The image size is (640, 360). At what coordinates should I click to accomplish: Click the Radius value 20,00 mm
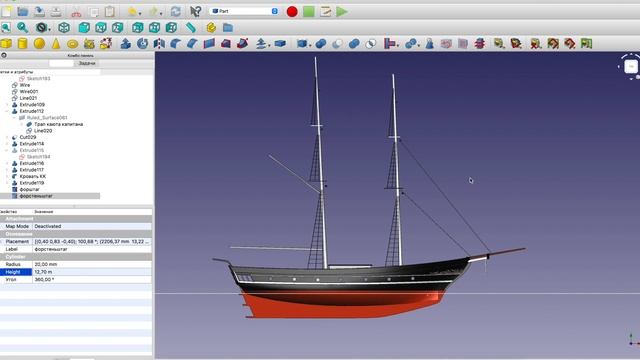(92, 264)
